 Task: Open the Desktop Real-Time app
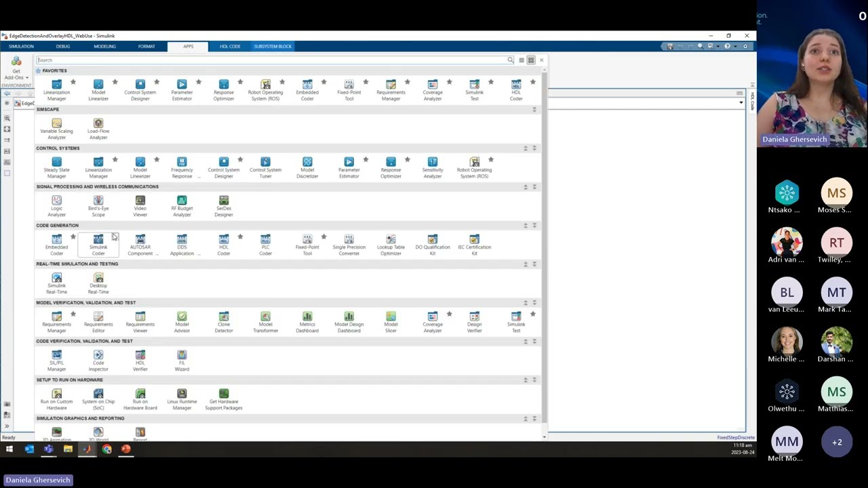point(98,283)
